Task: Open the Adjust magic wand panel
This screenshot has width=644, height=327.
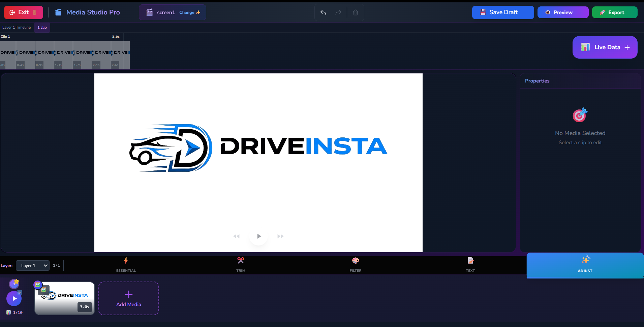Action: pyautogui.click(x=585, y=265)
